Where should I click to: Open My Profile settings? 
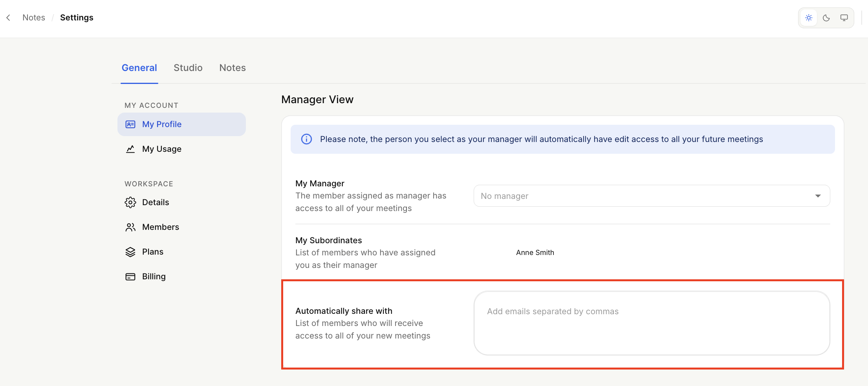181,124
